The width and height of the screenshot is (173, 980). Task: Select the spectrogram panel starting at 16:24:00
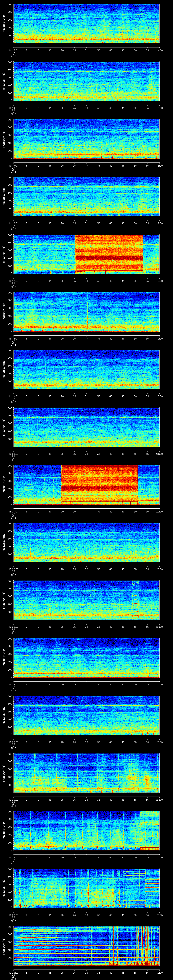click(86, 657)
